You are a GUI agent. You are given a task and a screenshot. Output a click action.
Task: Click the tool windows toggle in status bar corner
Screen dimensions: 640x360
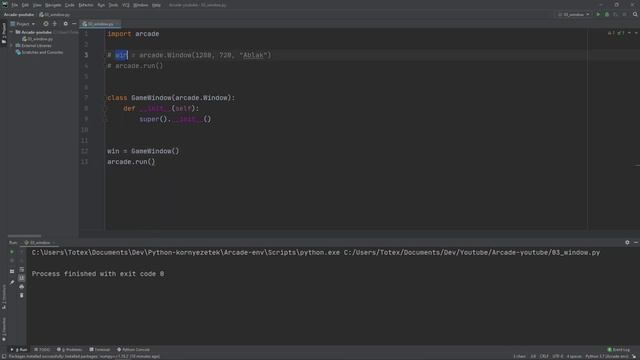(4, 356)
